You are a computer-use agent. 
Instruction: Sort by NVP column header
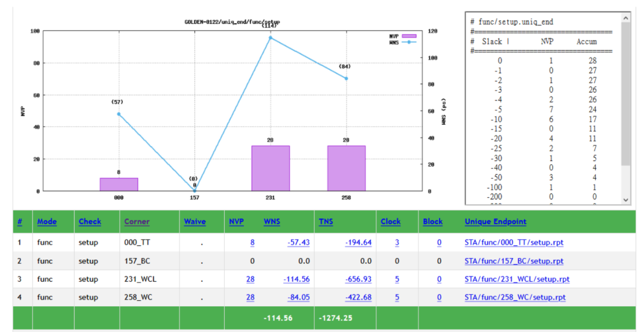[x=236, y=222]
